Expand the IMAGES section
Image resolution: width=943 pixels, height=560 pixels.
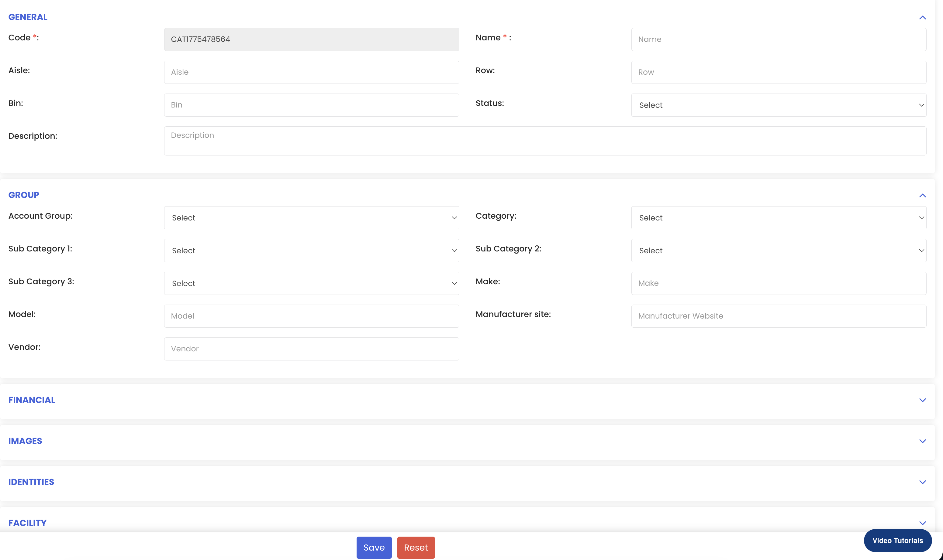(922, 441)
